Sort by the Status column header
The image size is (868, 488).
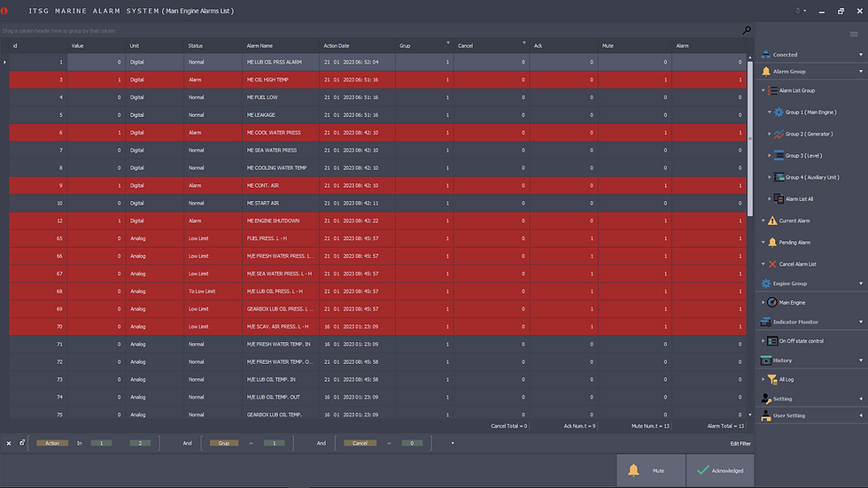[x=213, y=45]
